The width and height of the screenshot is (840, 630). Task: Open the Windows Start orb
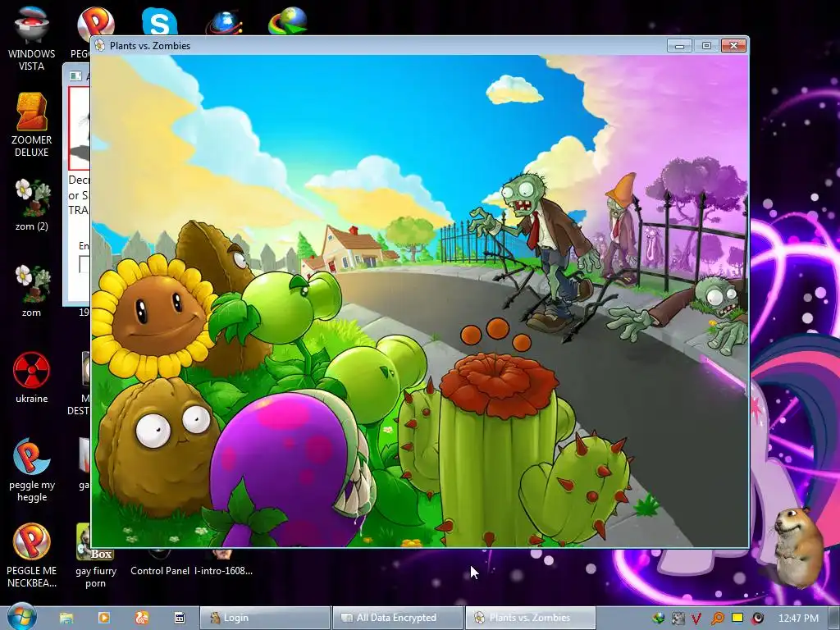pyautogui.click(x=21, y=617)
